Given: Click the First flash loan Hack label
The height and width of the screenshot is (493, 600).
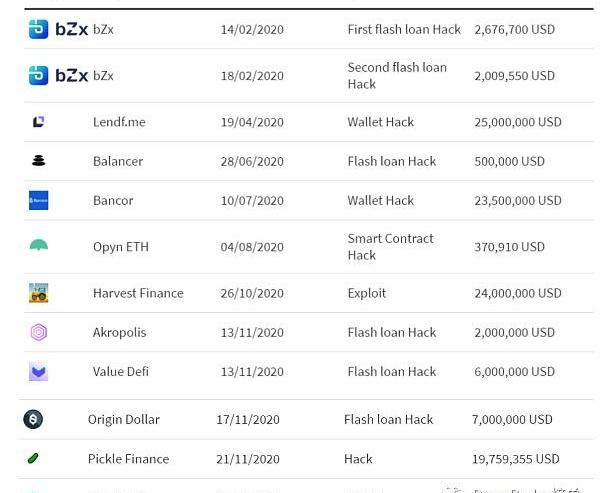Looking at the screenshot, I should [404, 29].
